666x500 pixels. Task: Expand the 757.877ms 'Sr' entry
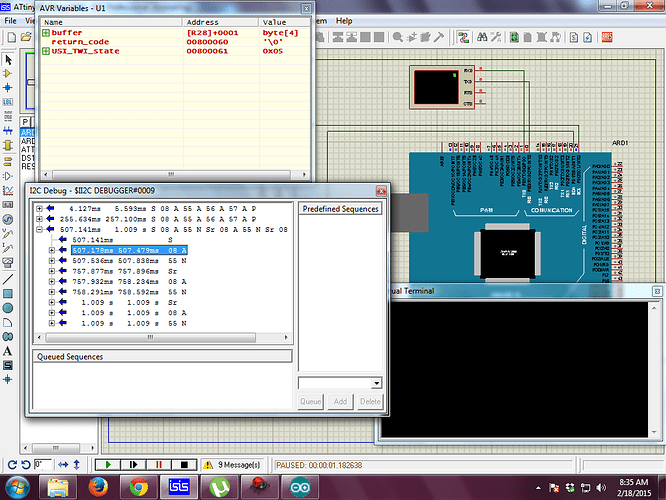tap(52, 271)
